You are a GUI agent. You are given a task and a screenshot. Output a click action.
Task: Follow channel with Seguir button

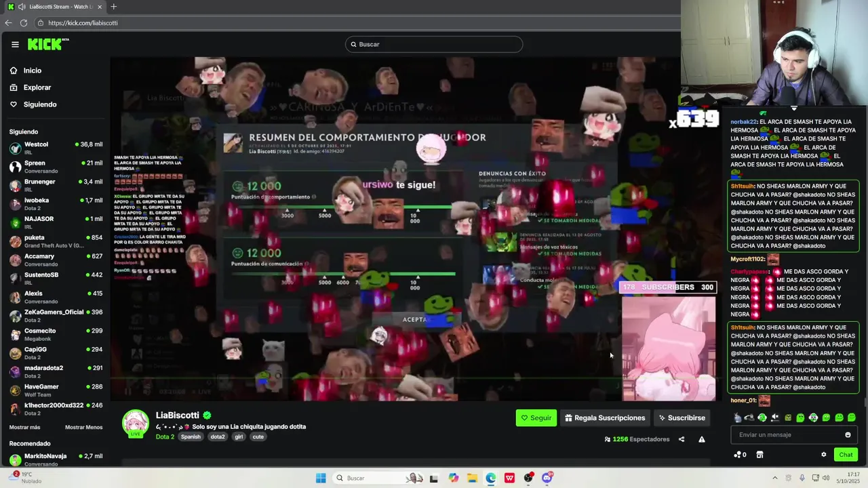536,418
